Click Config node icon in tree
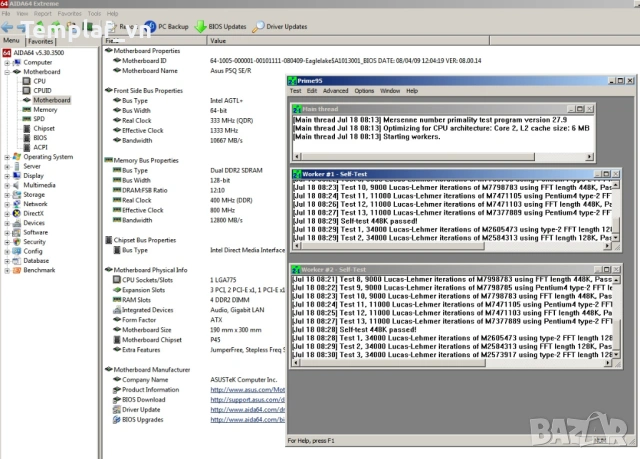The width and height of the screenshot is (640, 459). pyautogui.click(x=17, y=251)
